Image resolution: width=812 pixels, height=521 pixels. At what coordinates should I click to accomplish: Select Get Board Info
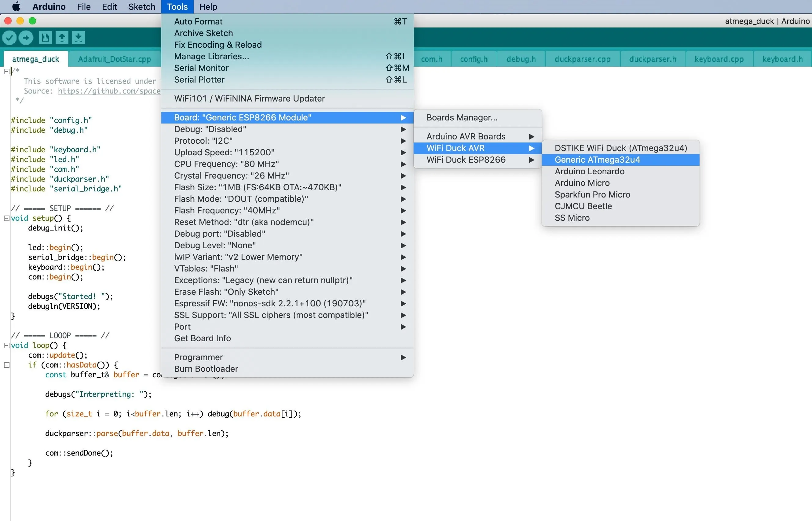[x=287, y=338]
